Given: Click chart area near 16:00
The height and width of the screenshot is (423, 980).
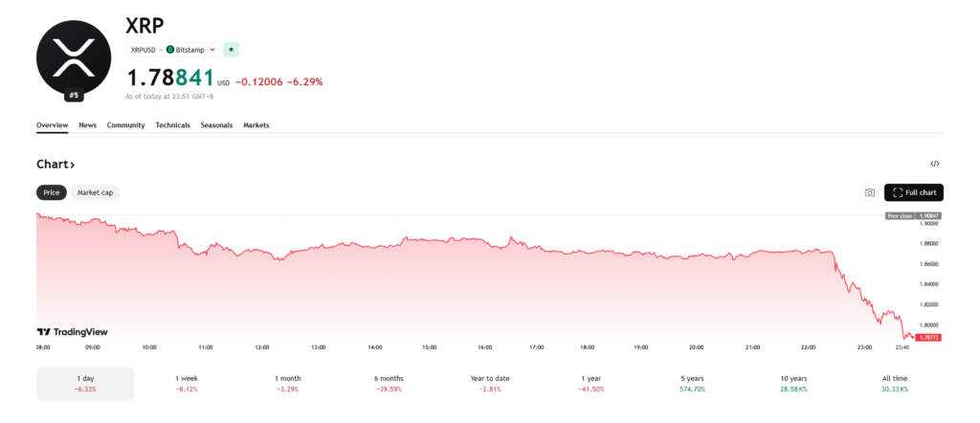Looking at the screenshot, I should (485, 287).
